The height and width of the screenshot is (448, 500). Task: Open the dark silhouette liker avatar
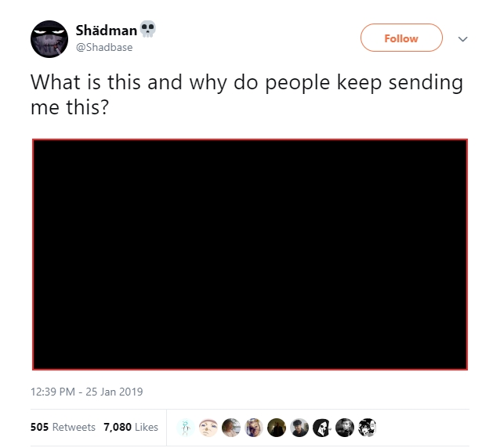pyautogui.click(x=277, y=428)
